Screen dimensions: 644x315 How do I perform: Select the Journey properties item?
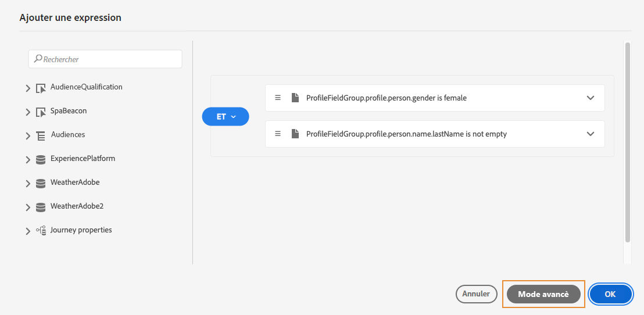(81, 230)
